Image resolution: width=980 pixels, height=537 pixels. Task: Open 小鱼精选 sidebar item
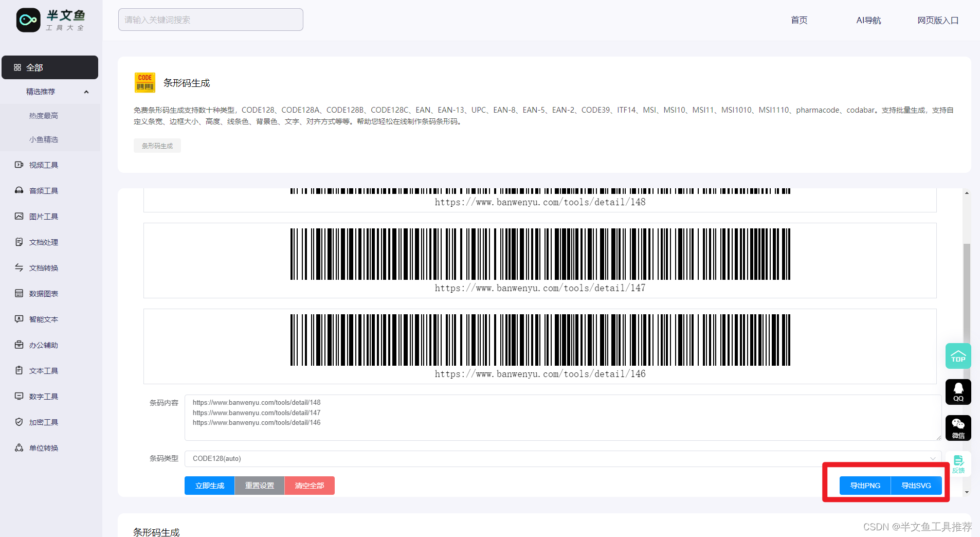click(44, 139)
